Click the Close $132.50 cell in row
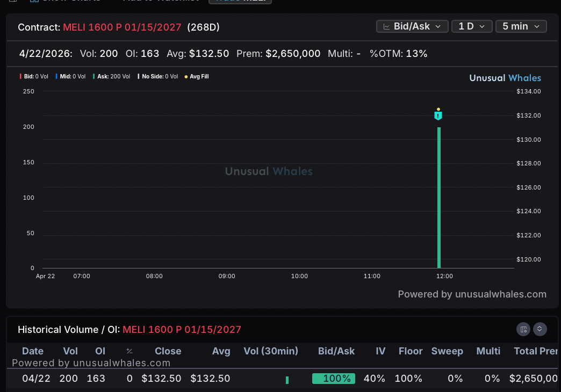 161,379
